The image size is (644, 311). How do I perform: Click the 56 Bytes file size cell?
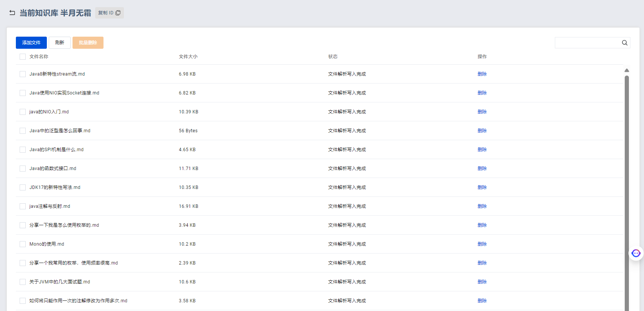click(x=188, y=131)
